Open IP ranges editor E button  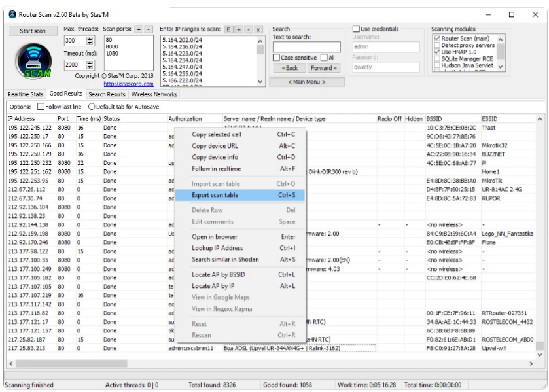click(228, 29)
